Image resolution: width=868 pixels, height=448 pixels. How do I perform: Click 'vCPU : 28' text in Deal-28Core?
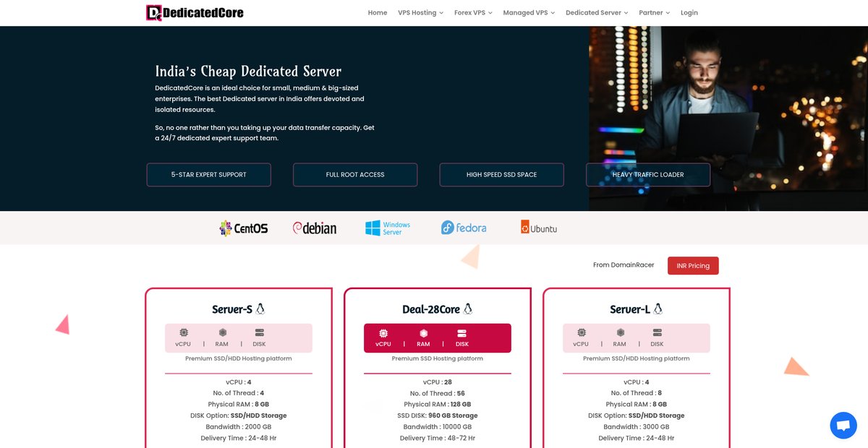(438, 382)
